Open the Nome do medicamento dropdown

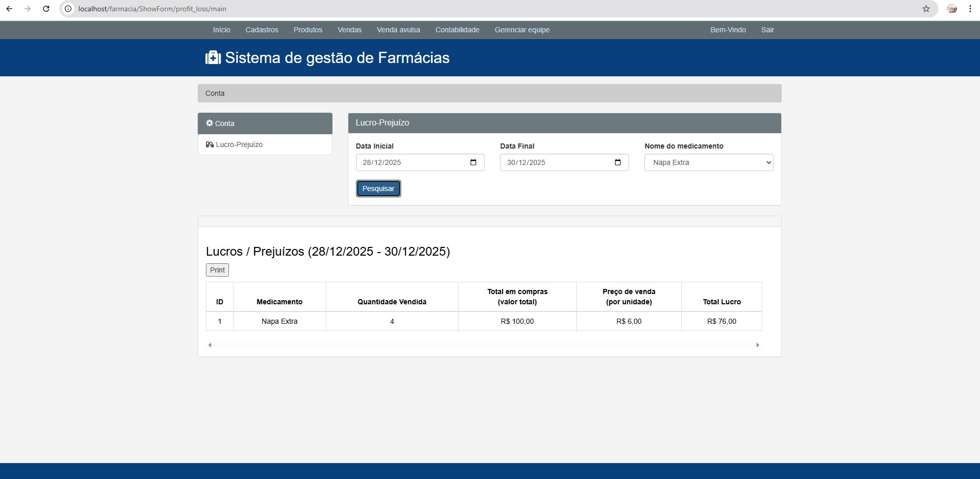coord(708,162)
